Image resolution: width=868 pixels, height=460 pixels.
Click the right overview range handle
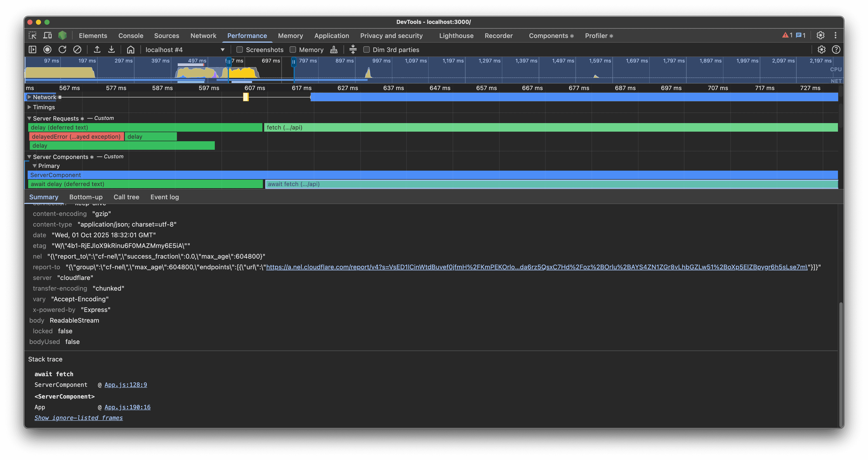tap(294, 62)
